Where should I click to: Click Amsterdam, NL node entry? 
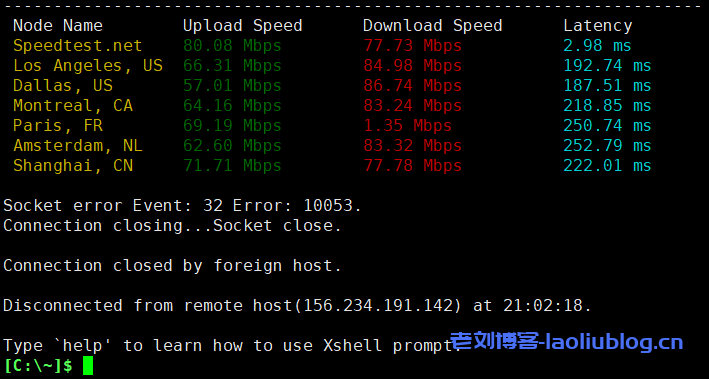[x=78, y=146]
